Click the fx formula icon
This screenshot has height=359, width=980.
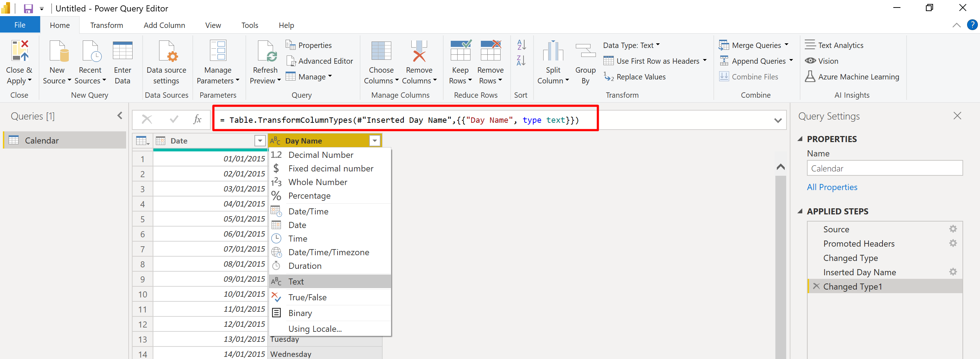pos(197,120)
